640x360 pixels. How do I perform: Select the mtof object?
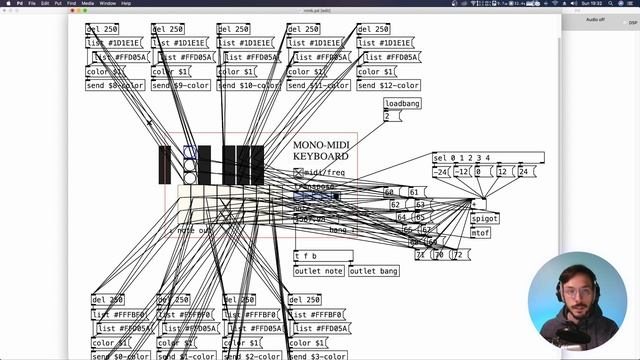tap(480, 233)
